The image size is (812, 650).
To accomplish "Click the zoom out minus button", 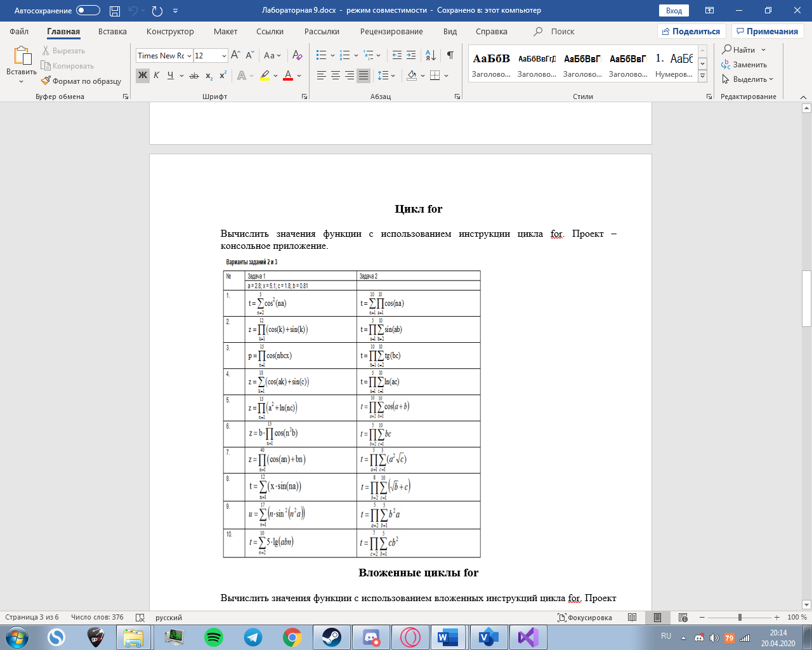I will pos(702,618).
